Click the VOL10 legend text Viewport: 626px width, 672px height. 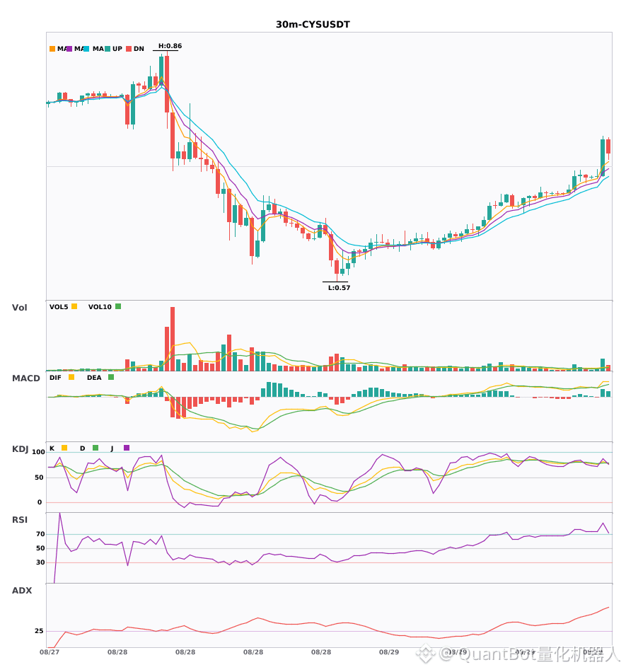[100, 307]
